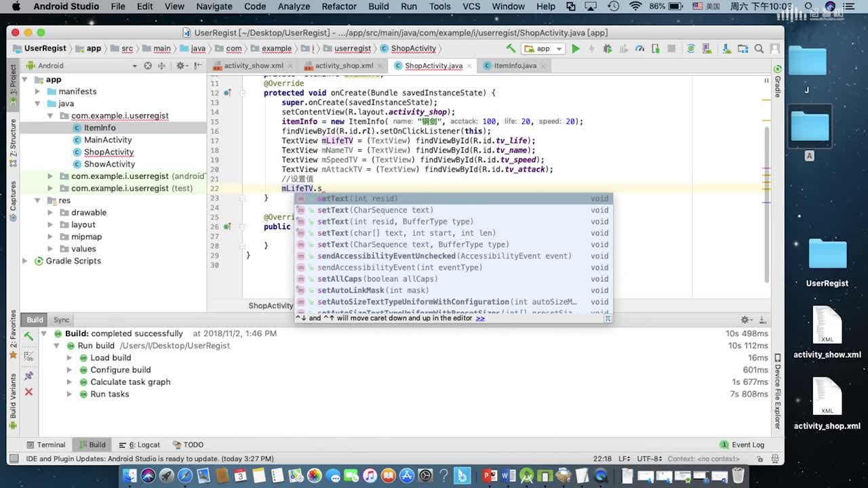Click the override gutter icon on line 12
This screenshot has height=488, width=868.
pyautogui.click(x=227, y=93)
